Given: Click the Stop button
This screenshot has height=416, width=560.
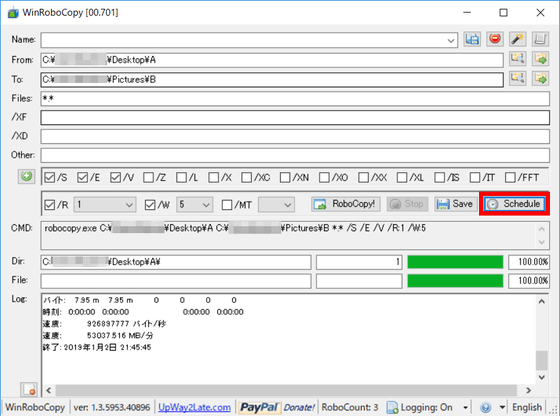Looking at the screenshot, I should [407, 204].
